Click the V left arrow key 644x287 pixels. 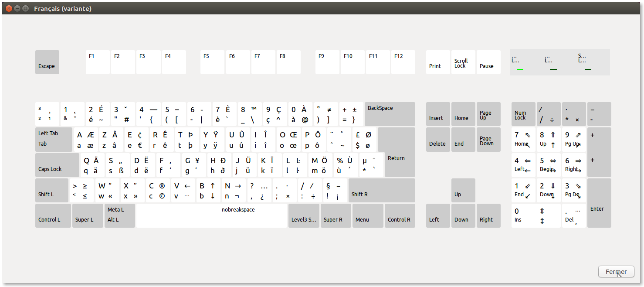coord(183,190)
